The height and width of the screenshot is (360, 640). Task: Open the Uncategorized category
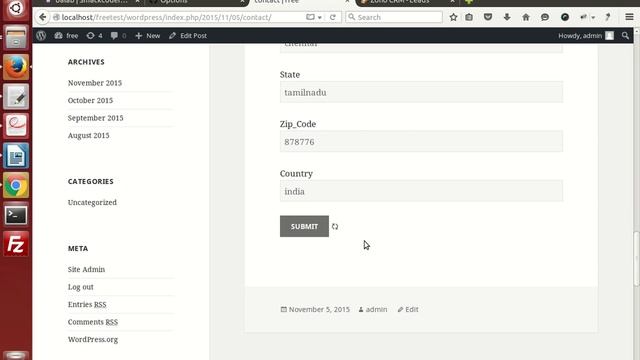(92, 202)
